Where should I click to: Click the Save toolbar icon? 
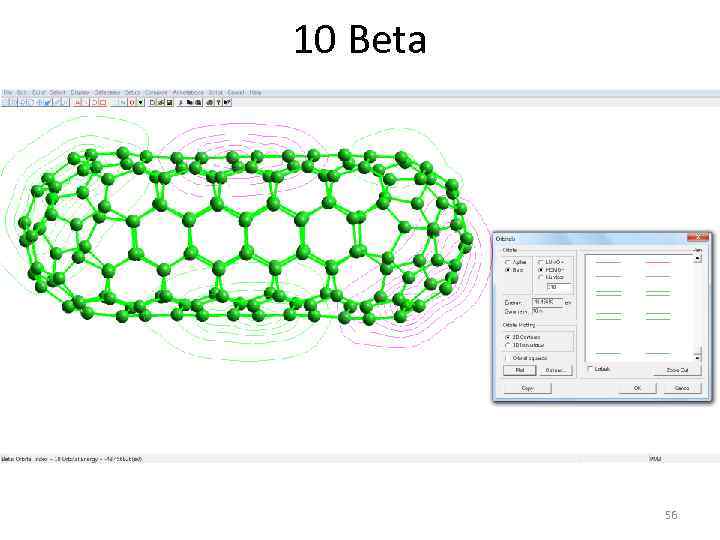click(169, 102)
